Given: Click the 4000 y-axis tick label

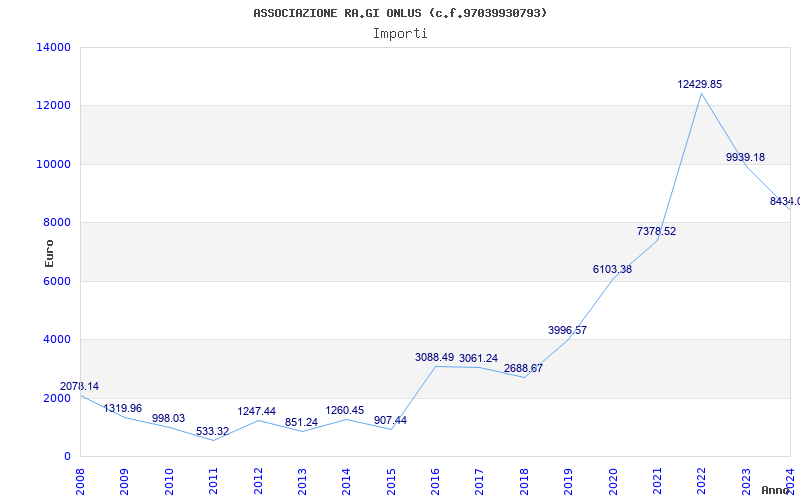Looking at the screenshot, I should pos(57,339).
